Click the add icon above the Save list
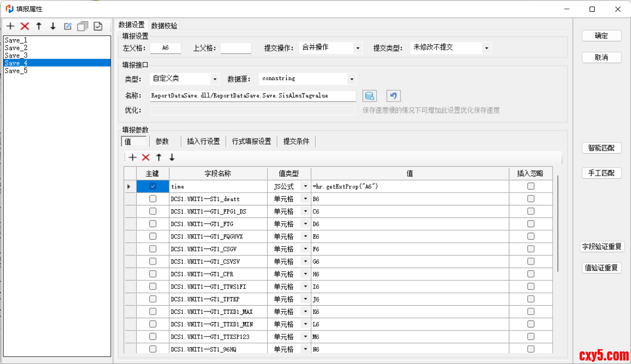Image resolution: width=631 pixels, height=364 pixels. pyautogui.click(x=10, y=26)
